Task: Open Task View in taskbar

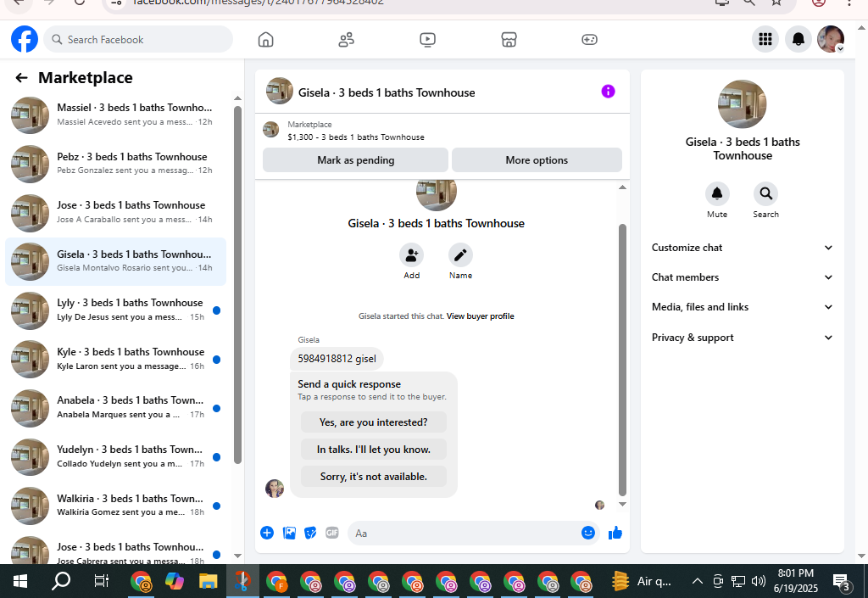Action: (x=102, y=581)
